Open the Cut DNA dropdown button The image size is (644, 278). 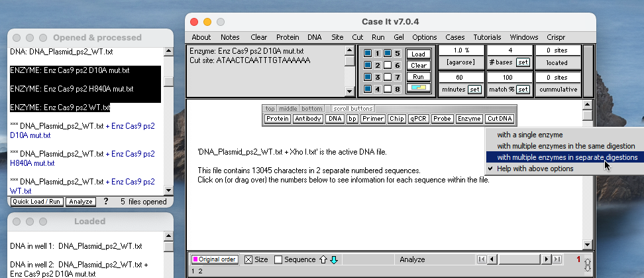(500, 119)
